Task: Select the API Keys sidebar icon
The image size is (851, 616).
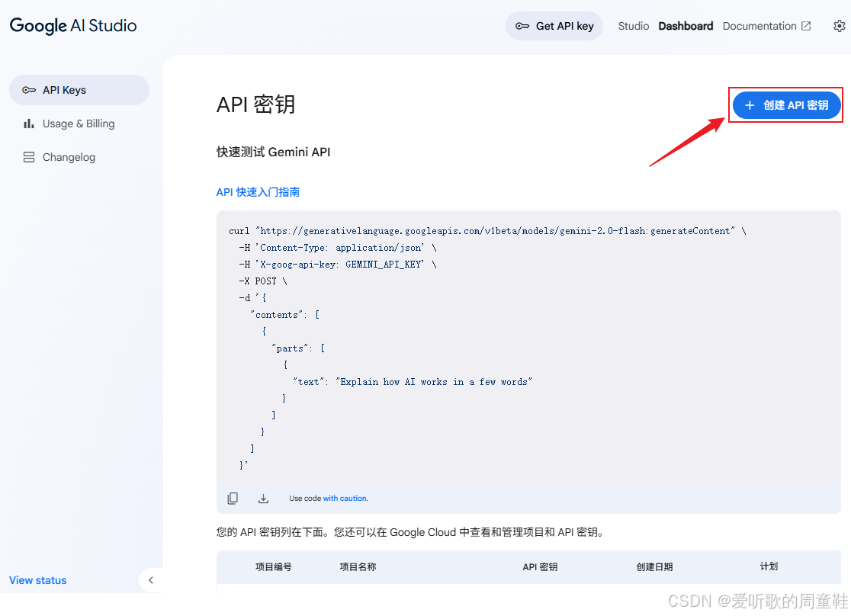Action: pos(30,90)
